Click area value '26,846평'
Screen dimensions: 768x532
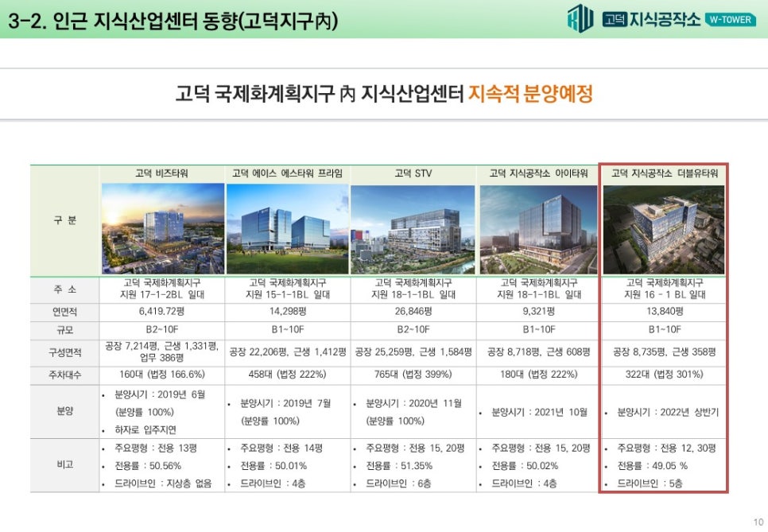[413, 312]
